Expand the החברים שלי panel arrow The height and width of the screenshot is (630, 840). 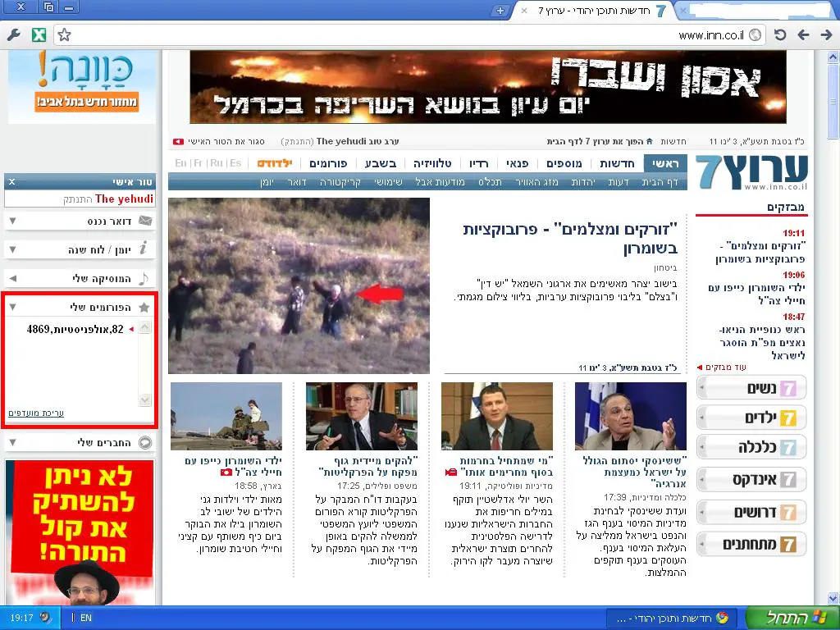click(x=12, y=443)
